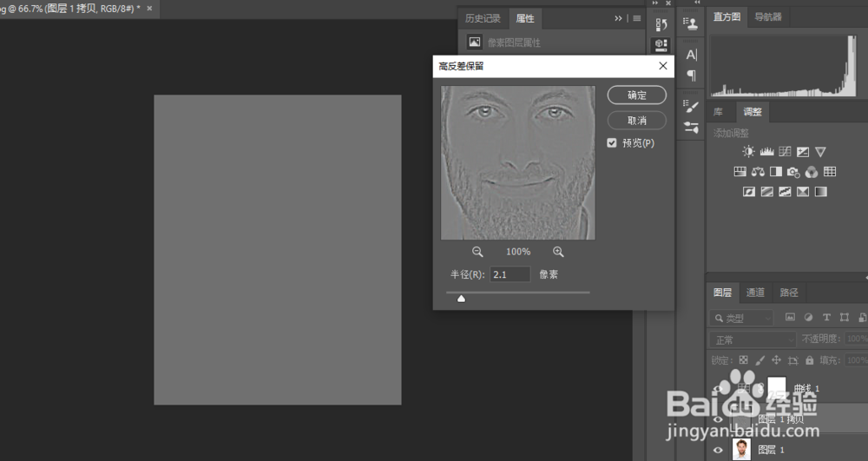
Task: Toggle lock position
Action: [776, 360]
